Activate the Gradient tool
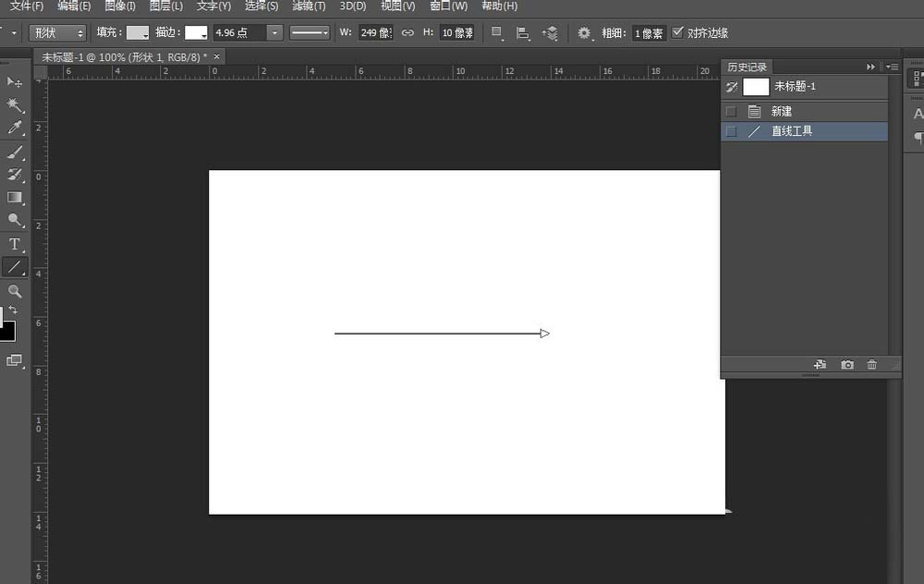The height and width of the screenshot is (584, 924). click(15, 197)
